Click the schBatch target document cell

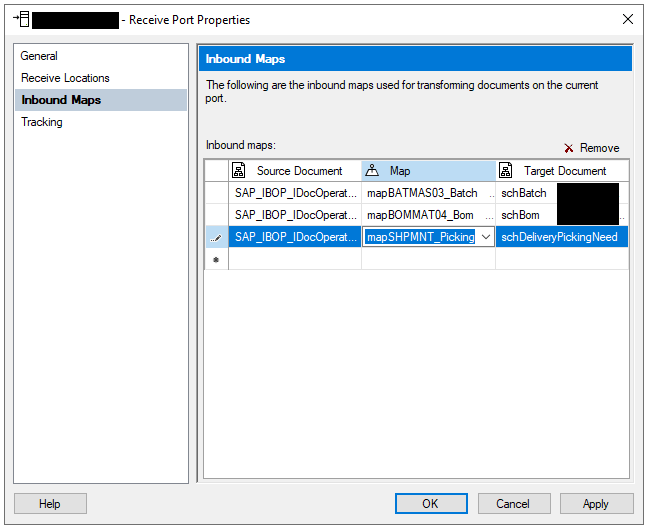[562, 193]
